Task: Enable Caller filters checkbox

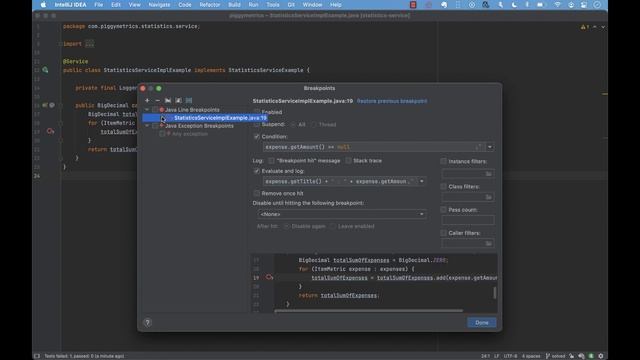Action: click(x=444, y=233)
